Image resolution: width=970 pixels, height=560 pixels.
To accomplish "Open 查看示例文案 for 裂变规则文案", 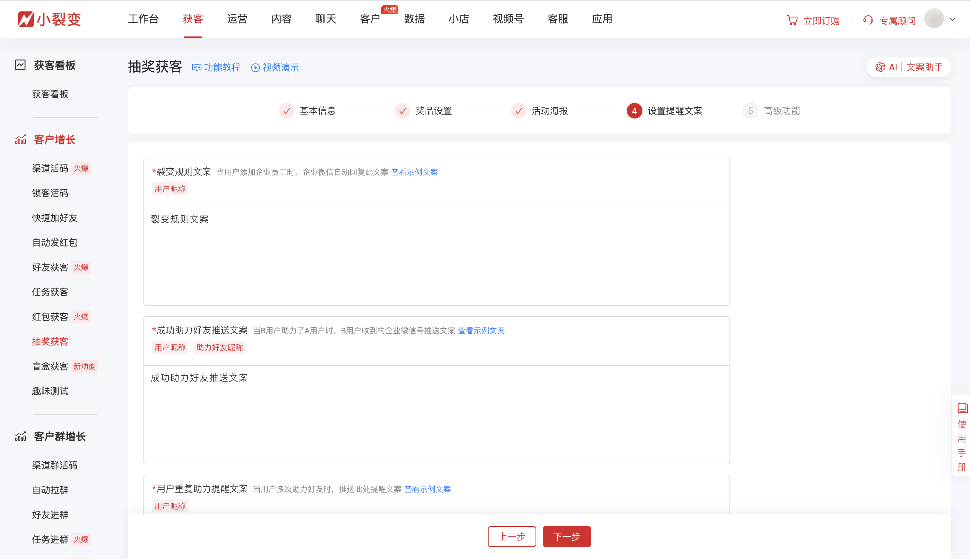I will [414, 172].
